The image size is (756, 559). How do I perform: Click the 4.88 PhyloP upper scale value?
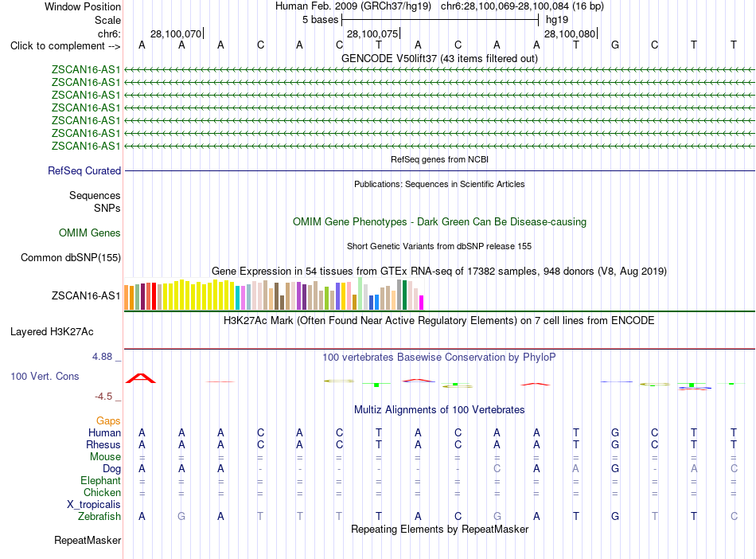click(102, 357)
